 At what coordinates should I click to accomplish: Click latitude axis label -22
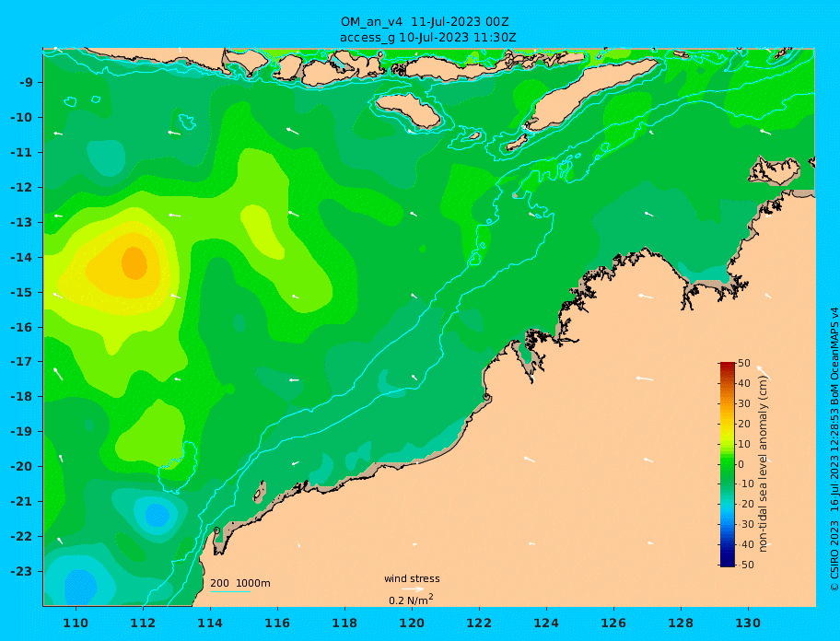(x=23, y=537)
